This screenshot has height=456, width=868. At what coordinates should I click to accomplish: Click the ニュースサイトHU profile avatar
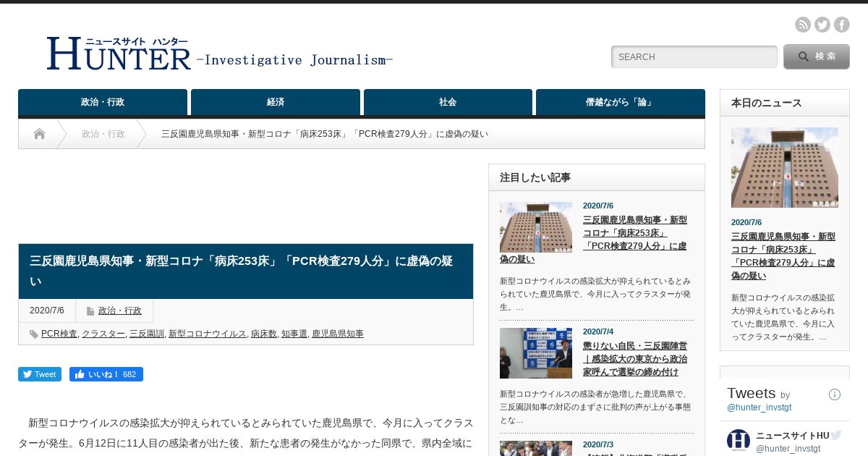[739, 441]
